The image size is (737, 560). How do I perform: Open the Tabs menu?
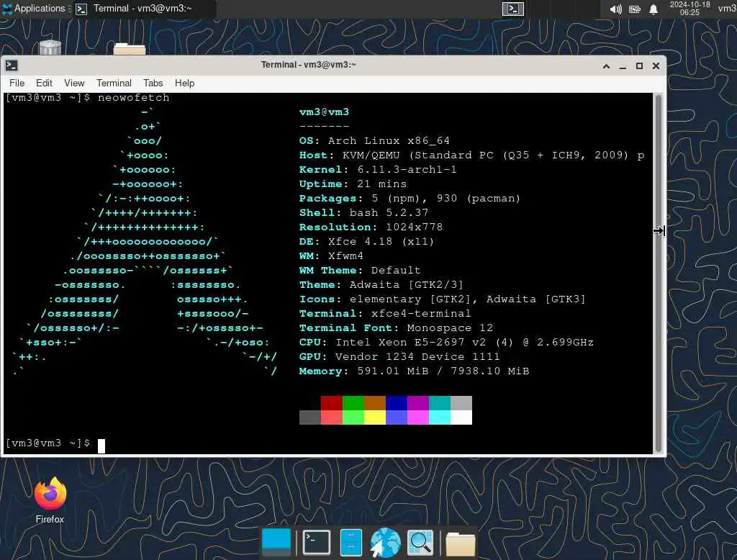[x=153, y=83]
